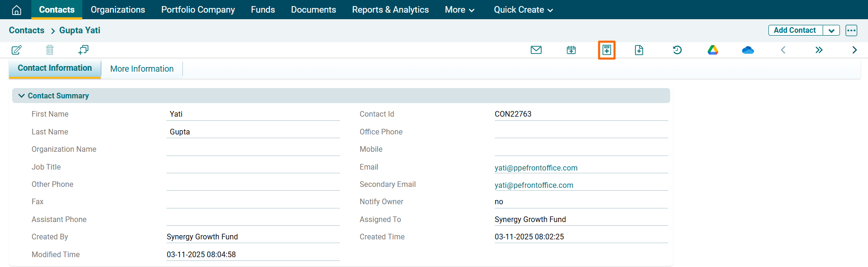
Task: Open the OneDrive cloud icon
Action: pos(748,50)
